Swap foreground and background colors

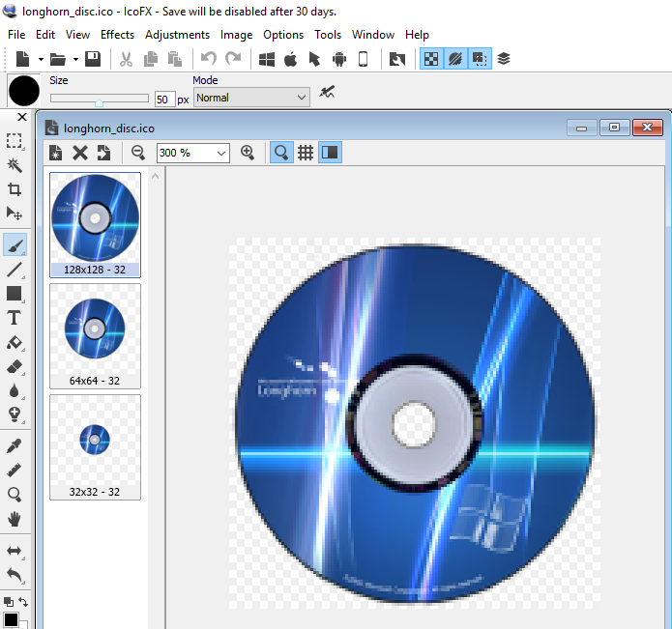point(23,602)
